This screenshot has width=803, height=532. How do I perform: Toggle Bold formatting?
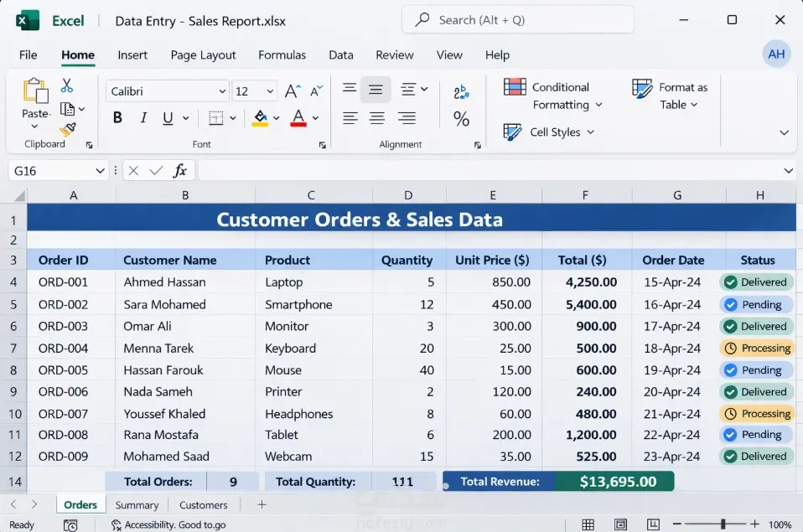pos(117,118)
